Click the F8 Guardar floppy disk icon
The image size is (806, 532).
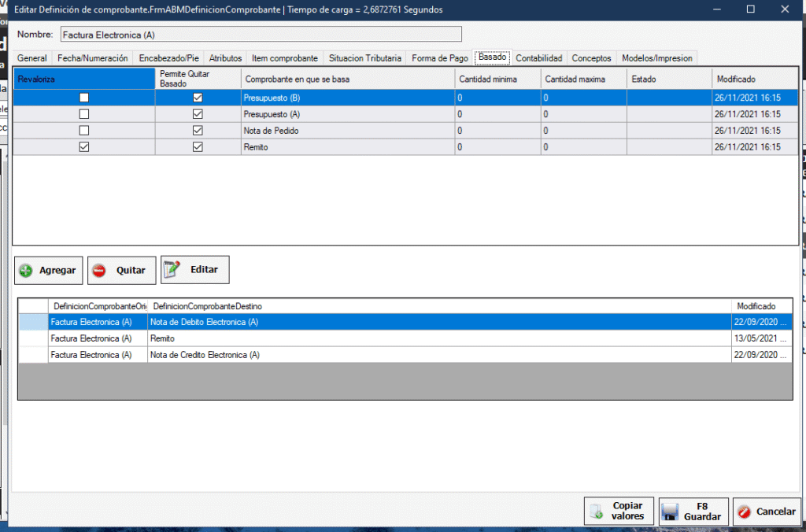(671, 512)
